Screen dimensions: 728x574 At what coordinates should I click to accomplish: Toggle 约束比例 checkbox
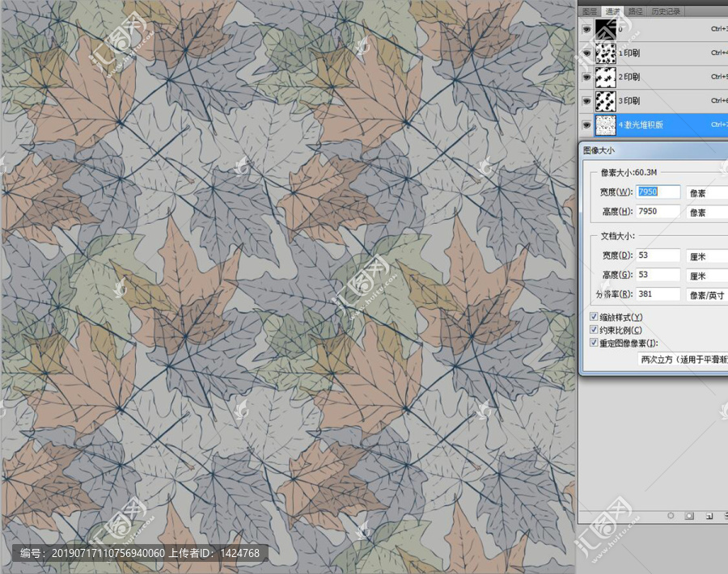click(594, 330)
